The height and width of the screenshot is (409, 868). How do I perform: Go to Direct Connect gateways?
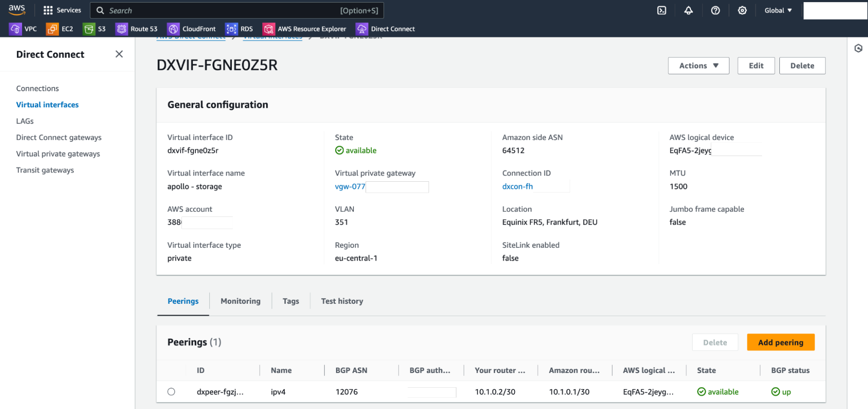pyautogui.click(x=59, y=137)
